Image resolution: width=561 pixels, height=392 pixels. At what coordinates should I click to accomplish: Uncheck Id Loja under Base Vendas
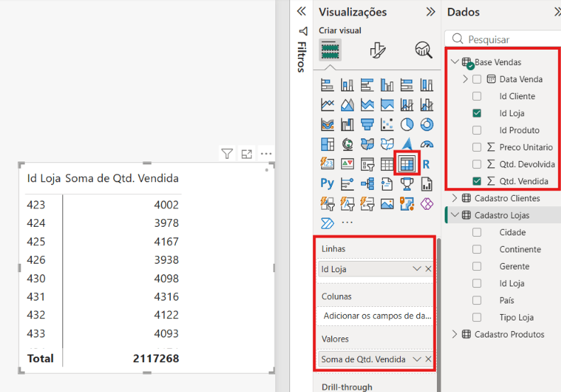(x=477, y=113)
